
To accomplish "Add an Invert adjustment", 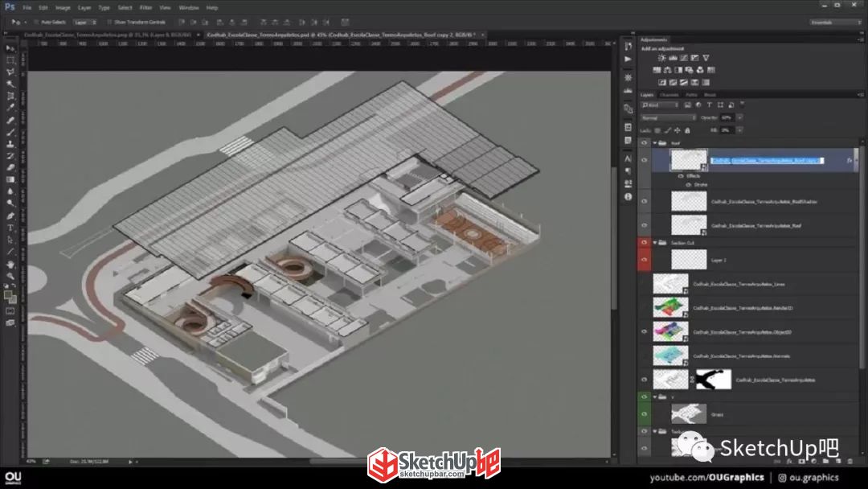I will coord(662,83).
